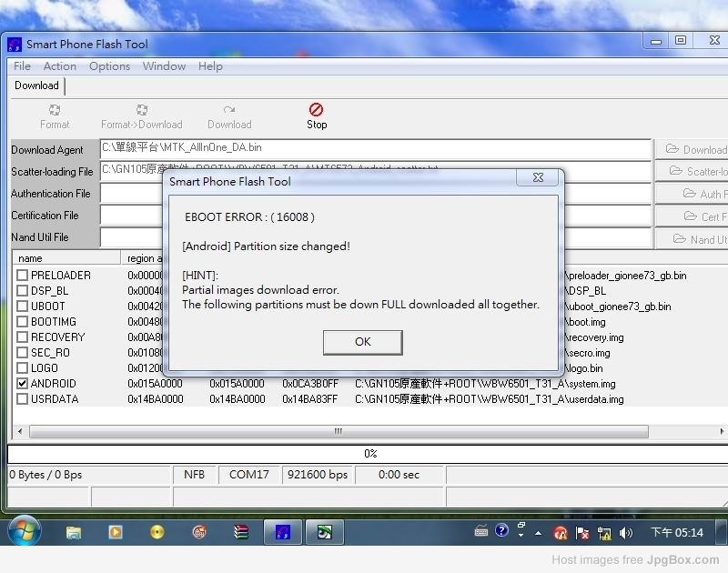Click the horizontal scrollbar in partition list
This screenshot has width=728, height=573.
point(339,432)
